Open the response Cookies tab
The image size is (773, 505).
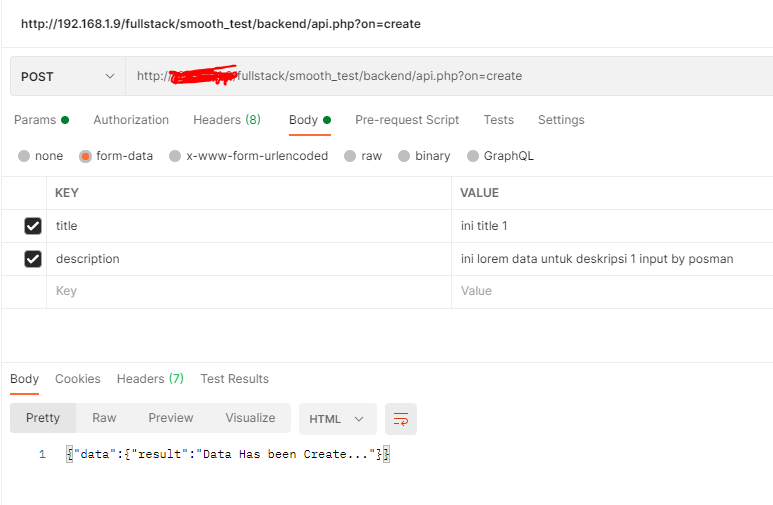(78, 379)
